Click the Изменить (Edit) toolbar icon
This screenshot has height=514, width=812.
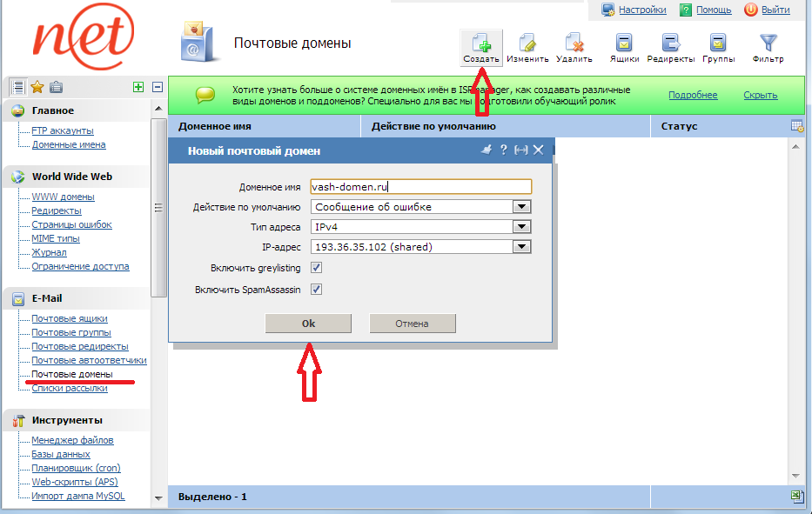527,43
